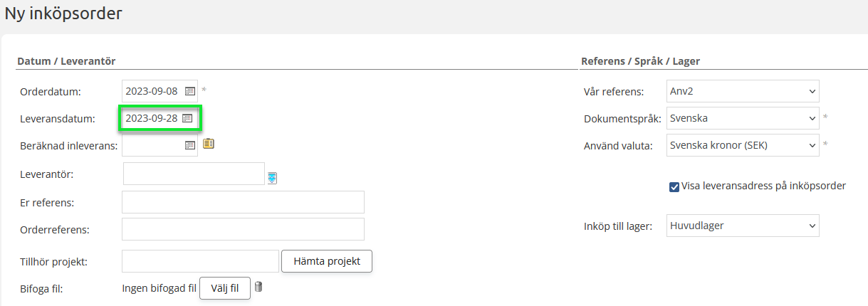Click the Orderdatum date text 2023-09-08
This screenshot has width=868, height=306.
152,91
